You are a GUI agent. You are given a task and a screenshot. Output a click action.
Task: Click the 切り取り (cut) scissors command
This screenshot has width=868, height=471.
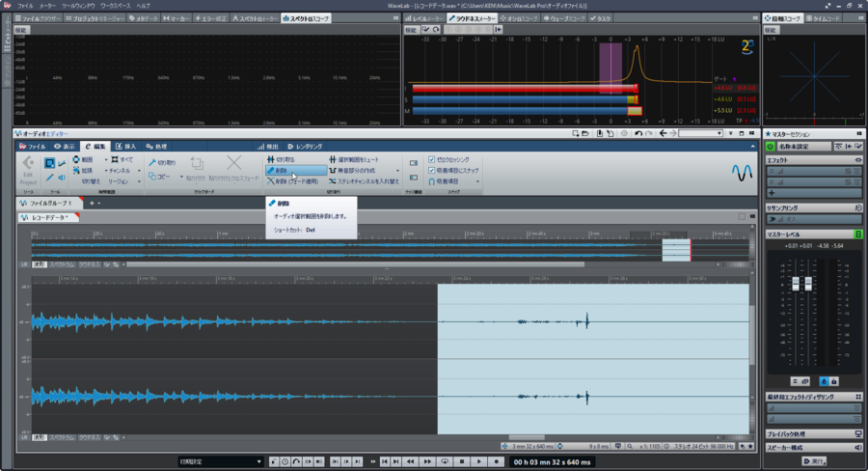tap(162, 162)
